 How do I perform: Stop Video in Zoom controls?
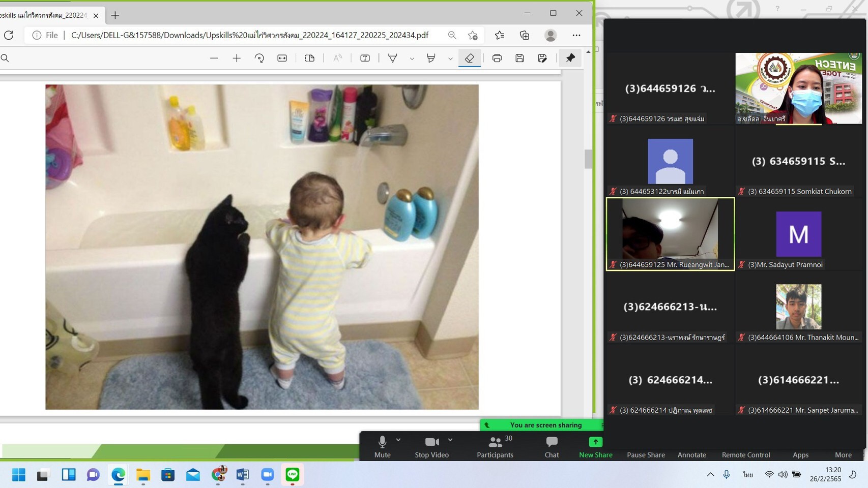(431, 446)
